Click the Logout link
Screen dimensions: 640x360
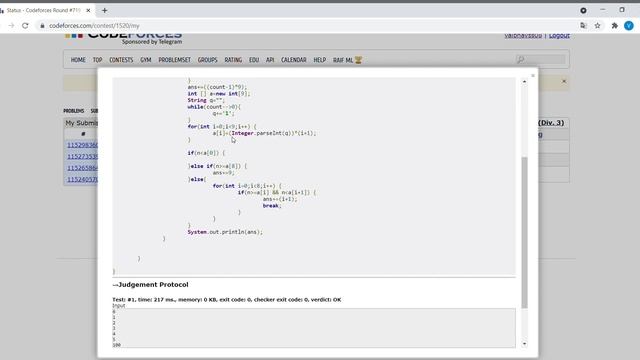pyautogui.click(x=559, y=36)
